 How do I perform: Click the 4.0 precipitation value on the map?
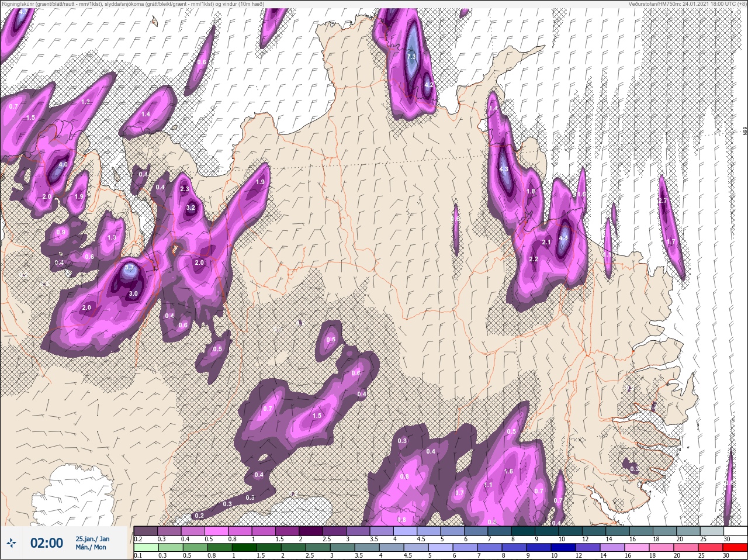point(63,165)
